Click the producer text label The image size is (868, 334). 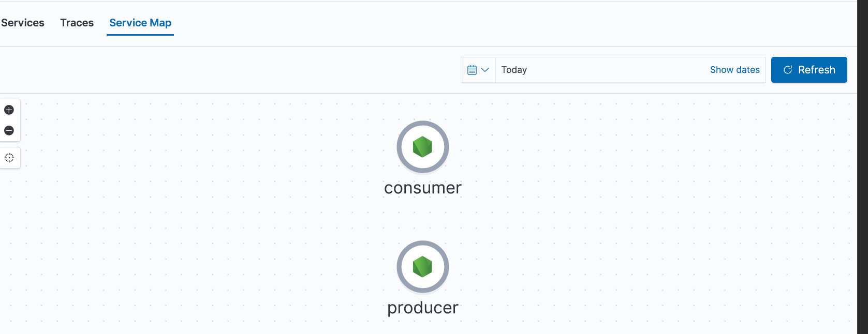(422, 308)
